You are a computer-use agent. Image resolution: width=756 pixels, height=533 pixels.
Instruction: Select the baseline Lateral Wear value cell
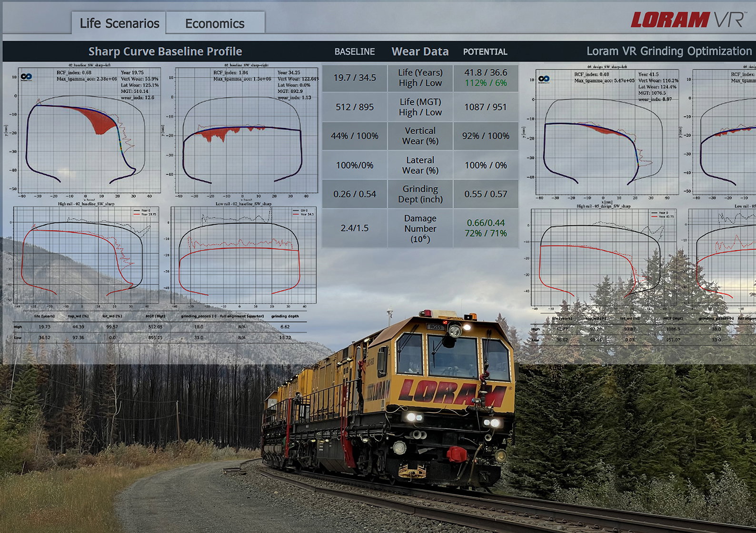355,165
